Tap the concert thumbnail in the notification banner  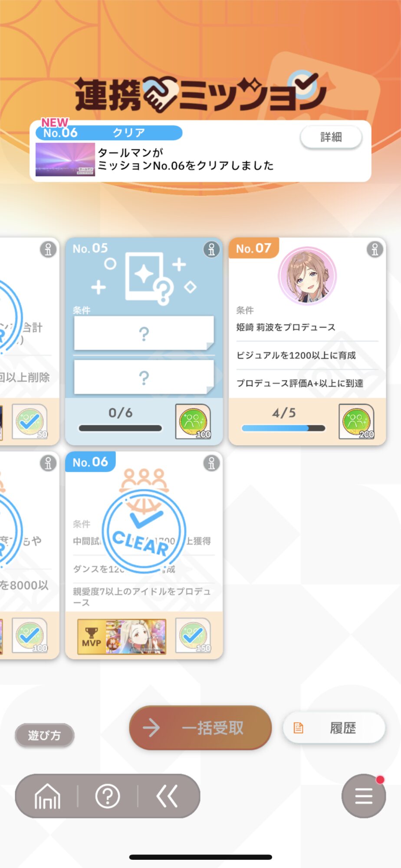pyautogui.click(x=65, y=159)
